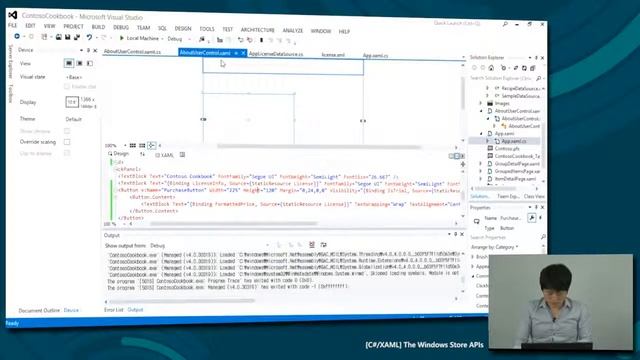Switch to Error List tab
Viewport: 640px width, 360px height.
[x=113, y=310]
